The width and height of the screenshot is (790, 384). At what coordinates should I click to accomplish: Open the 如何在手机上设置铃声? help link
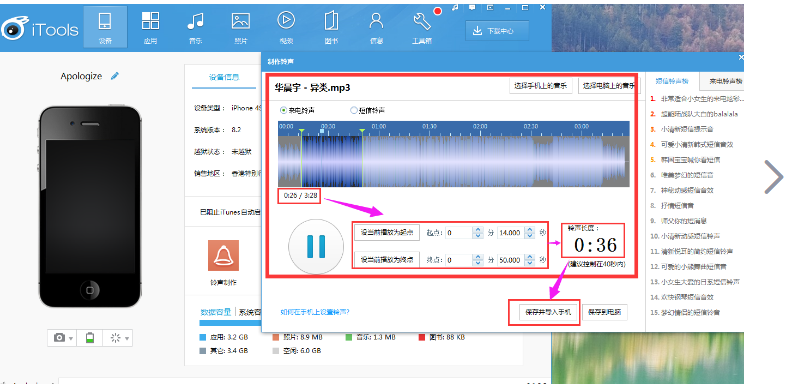click(315, 312)
